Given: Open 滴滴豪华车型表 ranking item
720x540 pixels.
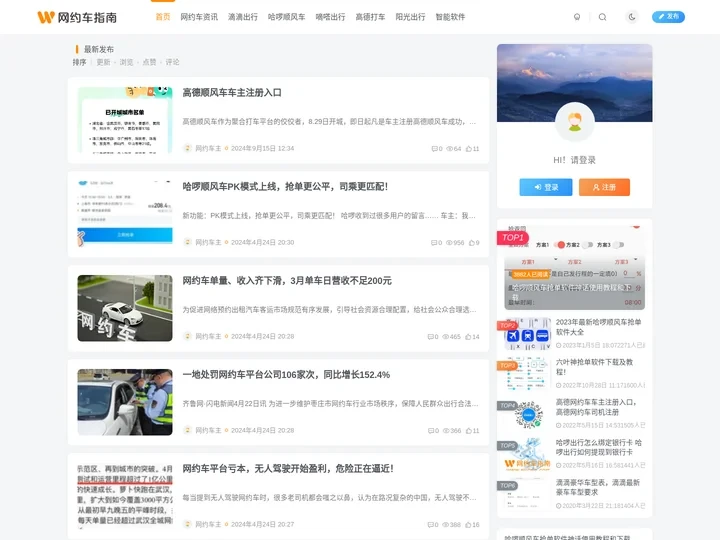Looking at the screenshot, I should point(597,487).
